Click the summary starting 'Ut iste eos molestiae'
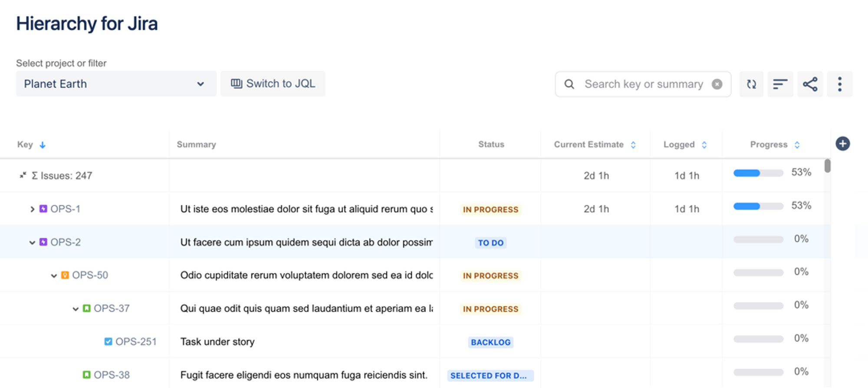Screen dimensions: 868x388 click(306, 209)
